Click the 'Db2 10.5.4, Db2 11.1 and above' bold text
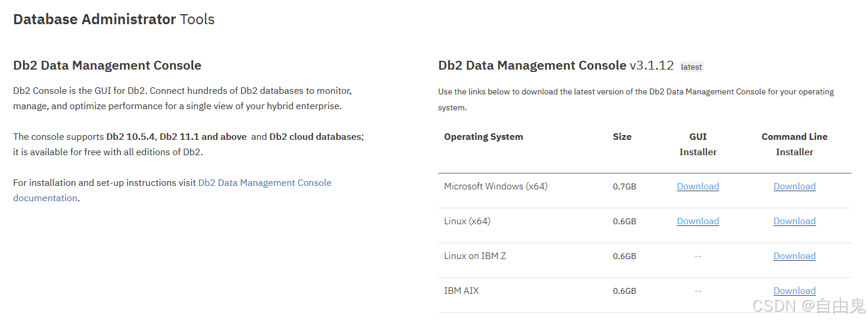This screenshot has height=321, width=868. pyautogui.click(x=177, y=137)
